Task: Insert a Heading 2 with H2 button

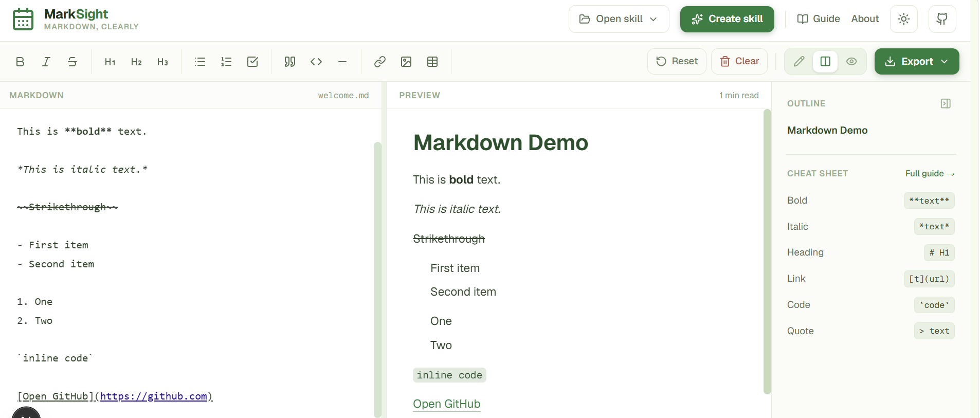Action: coord(136,62)
